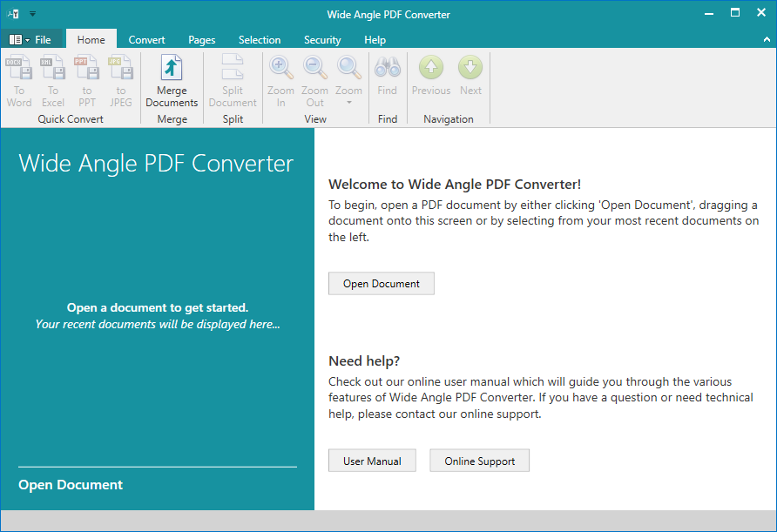Click Open Document link in teal sidebar
Image resolution: width=777 pixels, height=532 pixels.
(71, 484)
